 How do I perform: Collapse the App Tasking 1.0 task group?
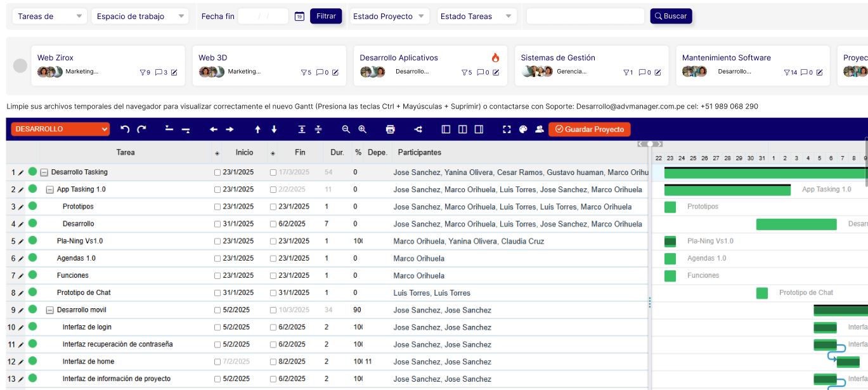[x=50, y=190]
